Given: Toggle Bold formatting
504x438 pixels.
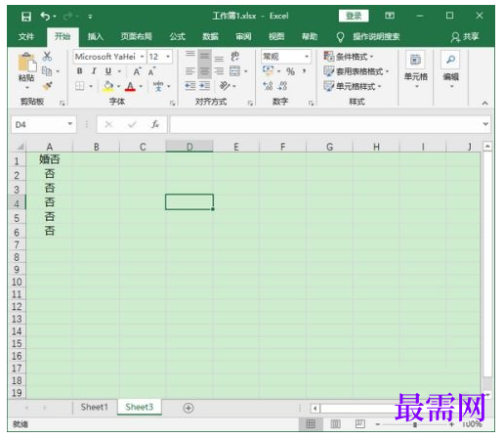Looking at the screenshot, I should click(x=79, y=71).
